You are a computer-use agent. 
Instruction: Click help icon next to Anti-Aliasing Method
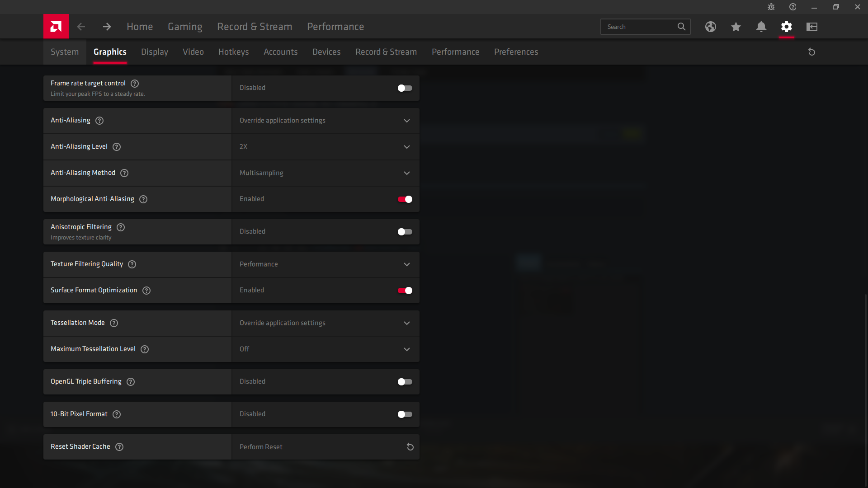point(124,173)
